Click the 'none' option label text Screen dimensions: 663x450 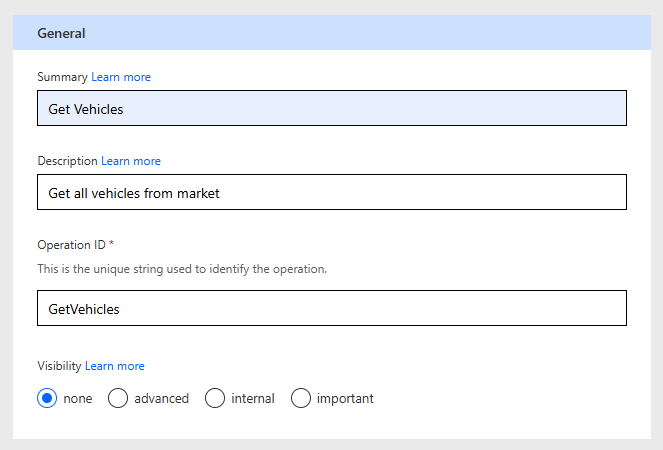77,399
